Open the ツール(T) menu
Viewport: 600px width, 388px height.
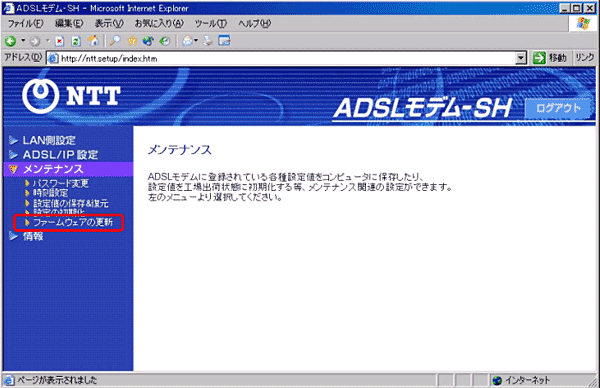[x=210, y=23]
